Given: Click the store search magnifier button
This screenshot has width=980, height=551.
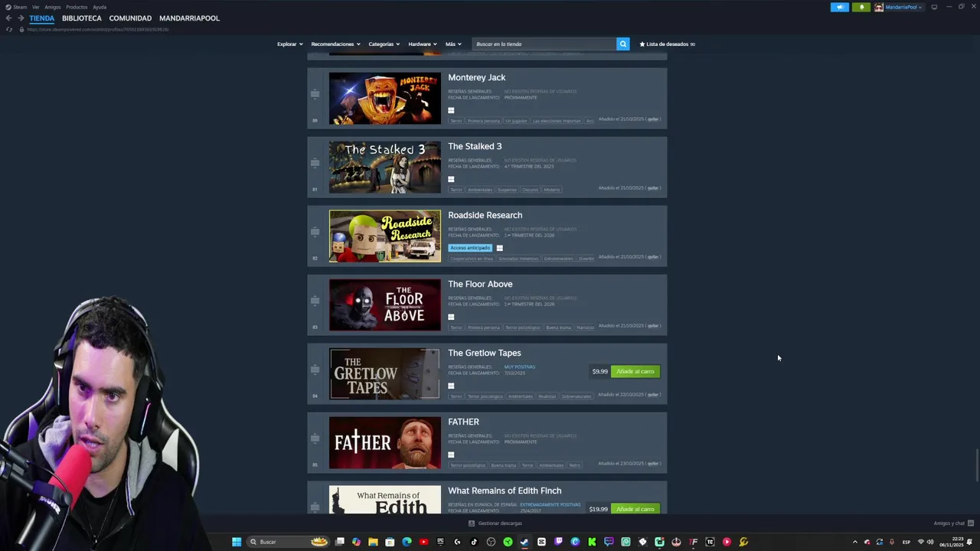Looking at the screenshot, I should [x=622, y=44].
